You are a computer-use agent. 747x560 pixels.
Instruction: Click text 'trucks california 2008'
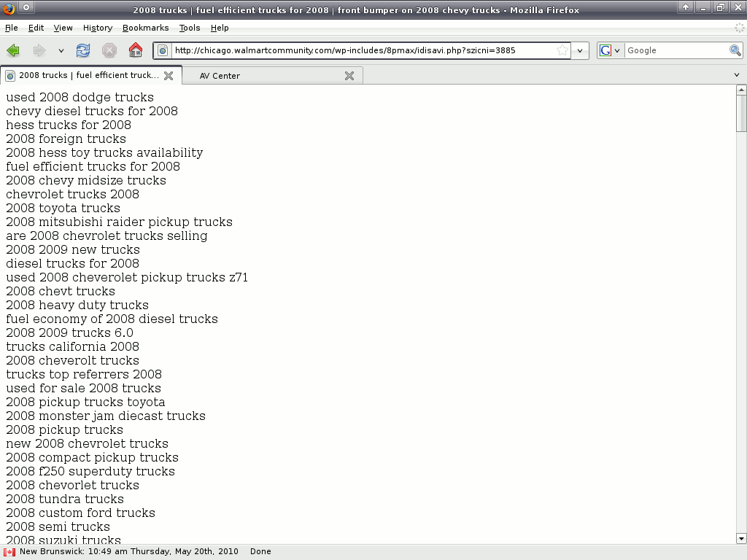pyautogui.click(x=72, y=346)
